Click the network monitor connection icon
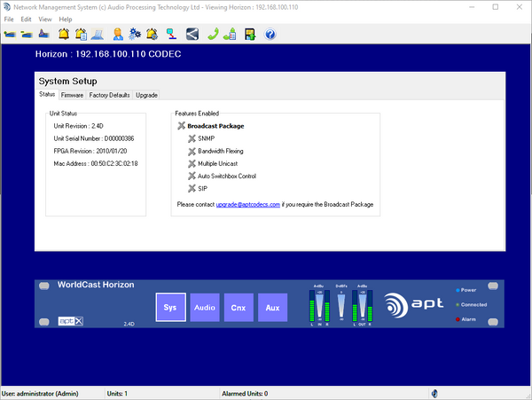Image resolution: width=532 pixels, height=400 pixels. pos(171,34)
